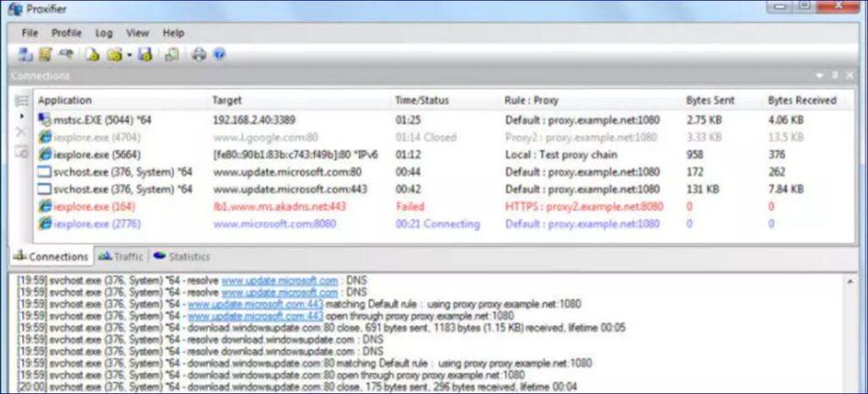Open log link 'www.update.microsoft.com:443 matching Default rule'
868x394 pixels.
255,304
